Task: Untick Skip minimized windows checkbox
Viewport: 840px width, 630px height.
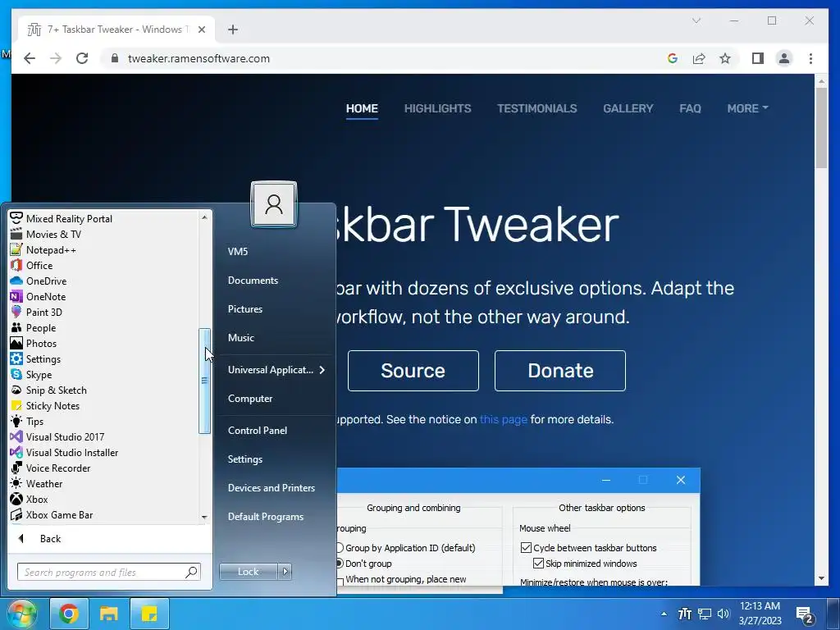Action: (x=538, y=564)
